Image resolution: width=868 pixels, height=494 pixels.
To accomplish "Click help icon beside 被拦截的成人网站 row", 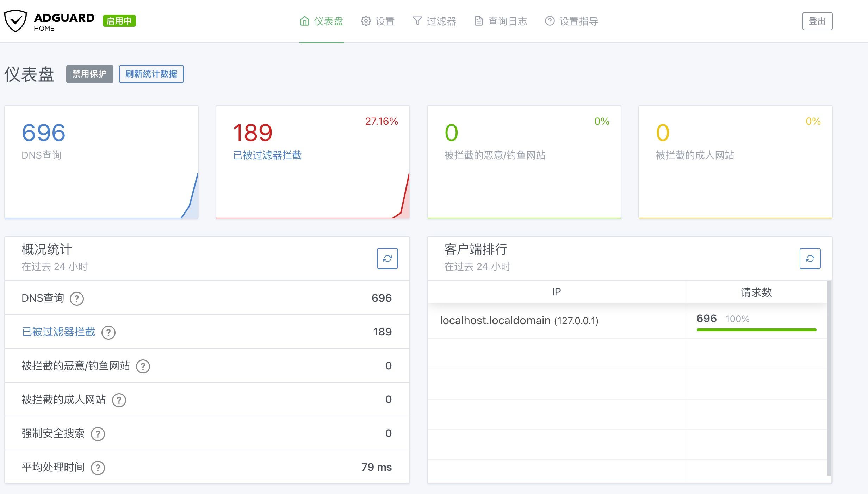I will [119, 400].
